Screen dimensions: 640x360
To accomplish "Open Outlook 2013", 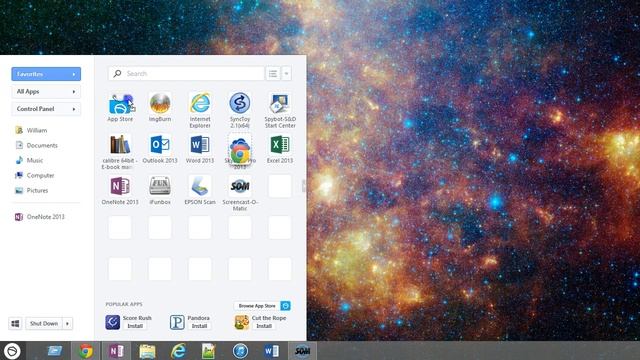I will [160, 145].
